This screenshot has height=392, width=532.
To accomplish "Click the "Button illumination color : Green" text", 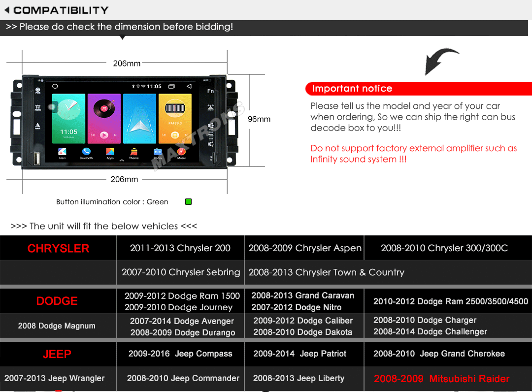I will click(112, 202).
